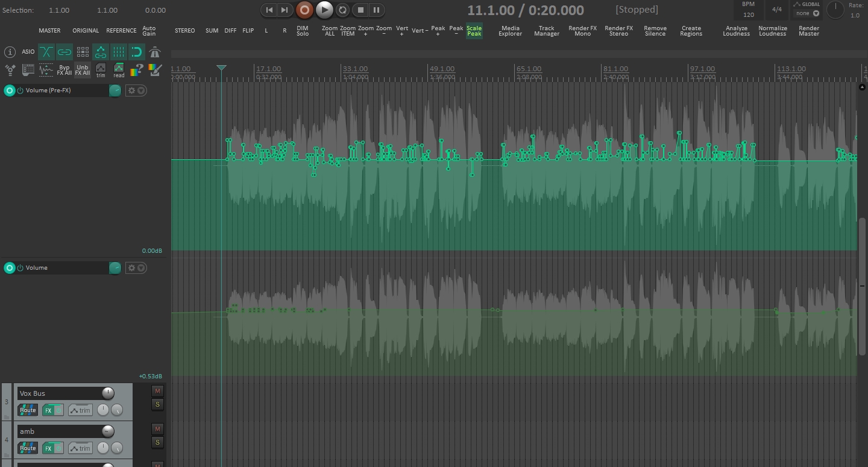The height and width of the screenshot is (467, 868).
Task: Click timeline ruler at 49.1.00
Action: pos(442,69)
